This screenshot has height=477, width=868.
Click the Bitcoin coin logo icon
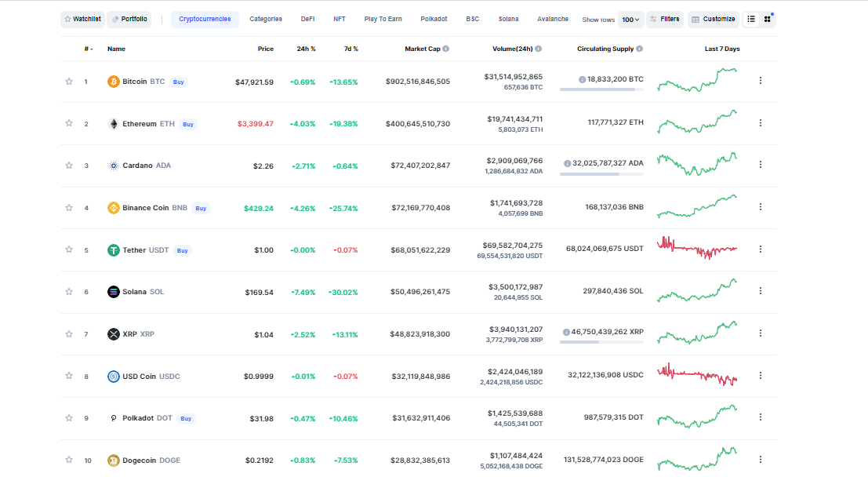point(114,82)
